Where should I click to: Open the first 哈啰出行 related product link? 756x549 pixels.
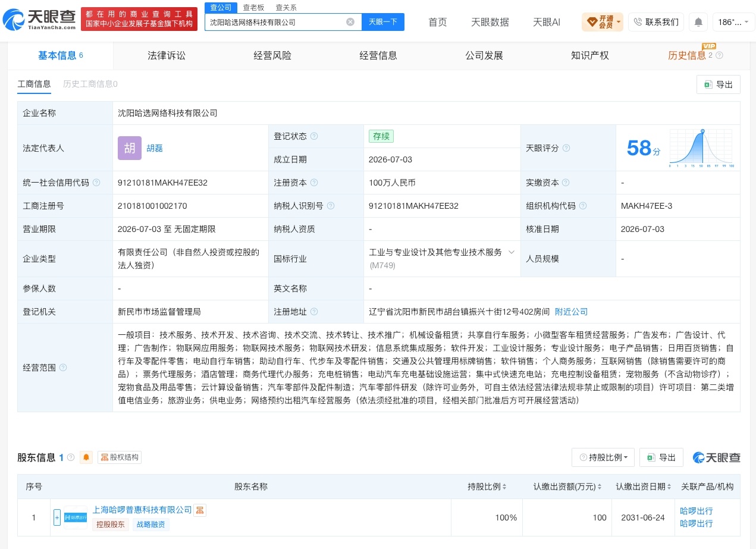point(697,511)
